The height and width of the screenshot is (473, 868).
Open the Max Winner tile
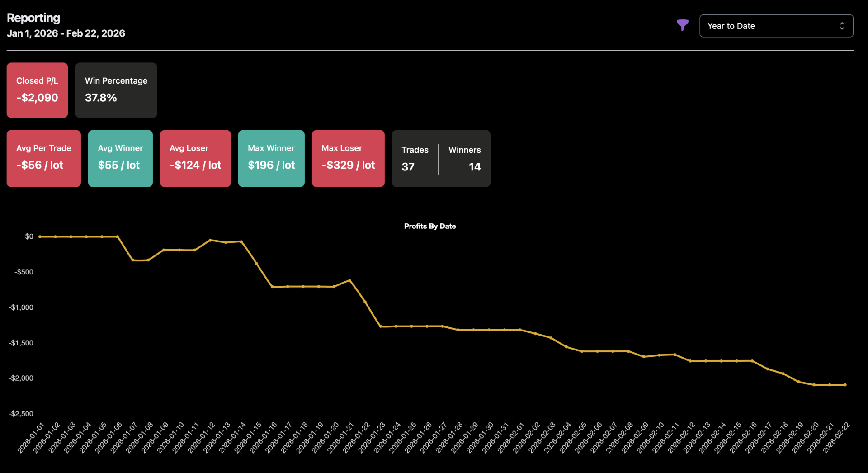(271, 158)
